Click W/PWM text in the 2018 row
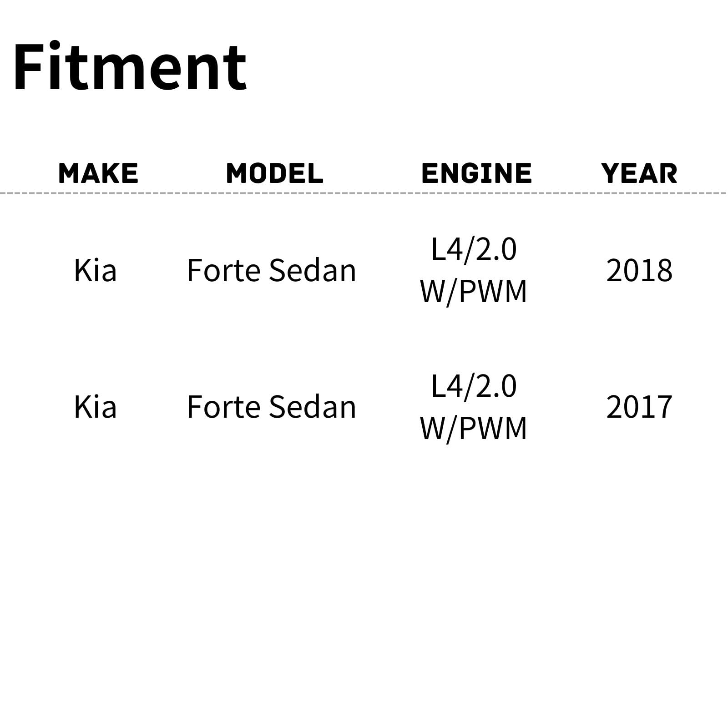 (x=474, y=291)
